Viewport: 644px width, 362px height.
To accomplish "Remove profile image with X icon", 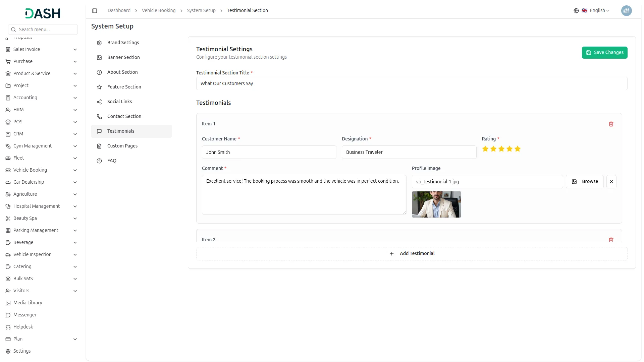I will 611,182.
